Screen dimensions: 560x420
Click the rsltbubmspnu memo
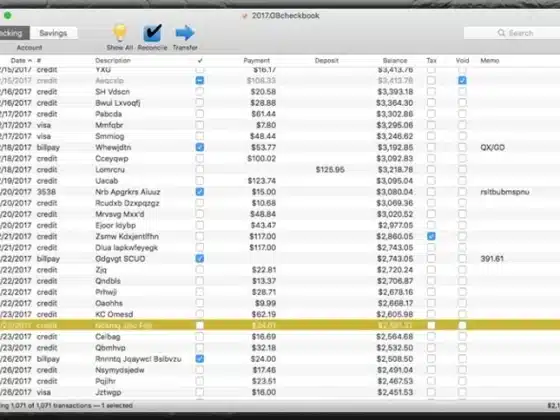pyautogui.click(x=505, y=192)
